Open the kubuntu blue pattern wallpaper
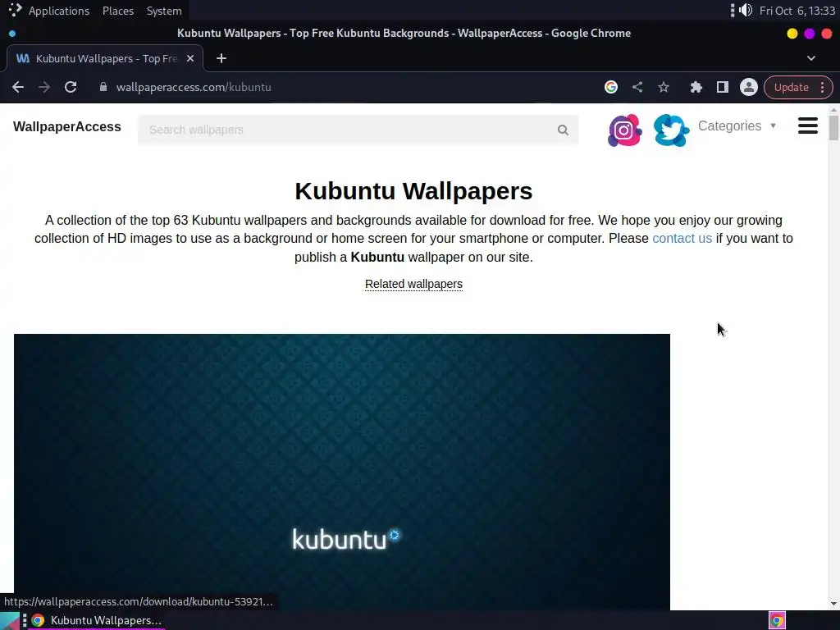840x630 pixels. 342,472
